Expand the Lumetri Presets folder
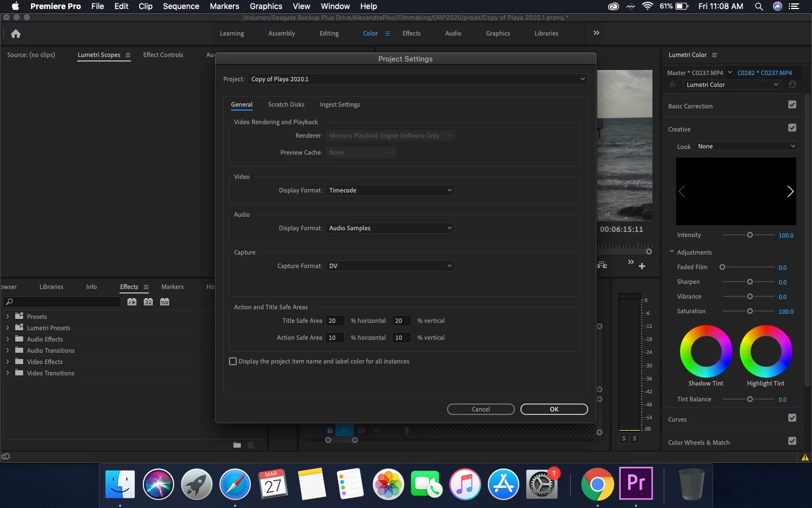This screenshot has width=812, height=508. (x=7, y=328)
